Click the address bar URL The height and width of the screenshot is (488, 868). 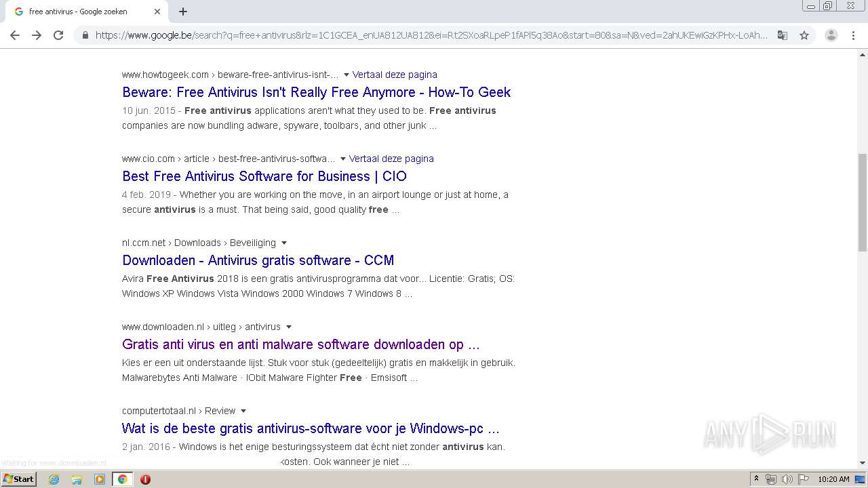point(431,35)
